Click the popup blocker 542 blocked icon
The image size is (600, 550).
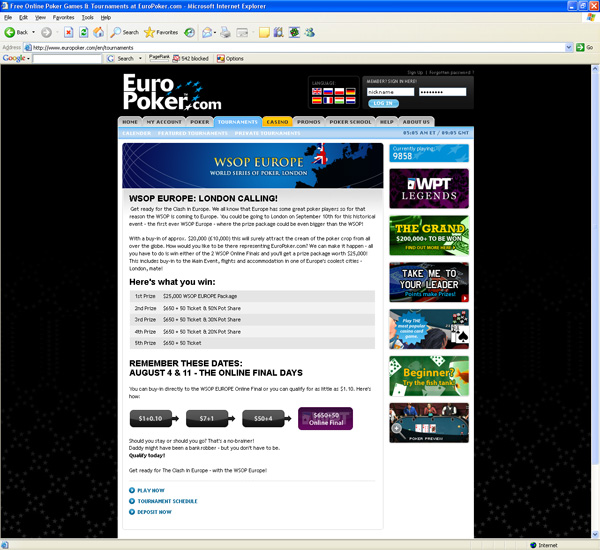pos(191,59)
